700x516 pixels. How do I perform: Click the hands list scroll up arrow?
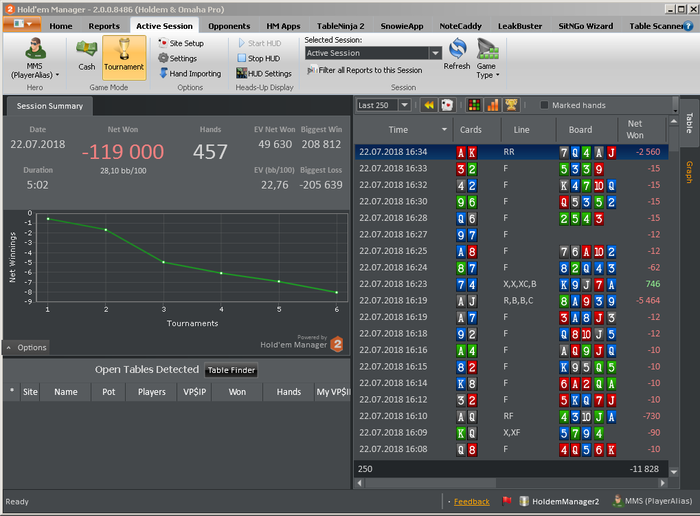pyautogui.click(x=674, y=121)
